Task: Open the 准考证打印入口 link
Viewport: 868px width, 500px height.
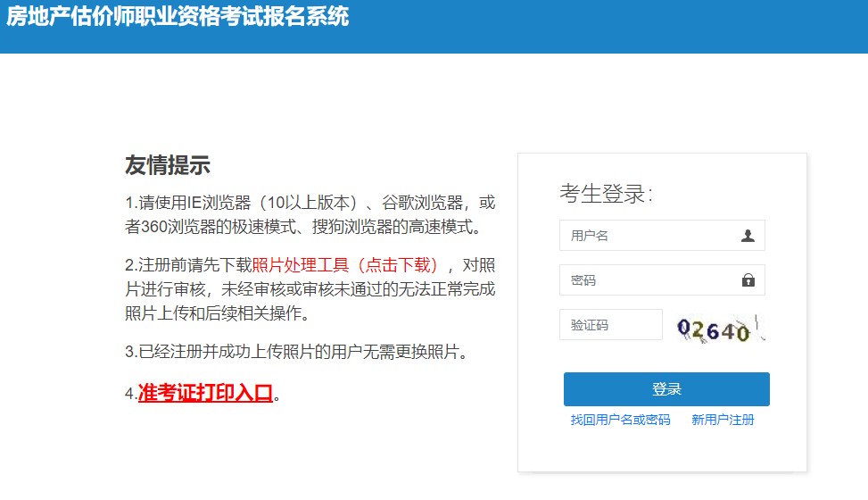Action: [x=205, y=393]
